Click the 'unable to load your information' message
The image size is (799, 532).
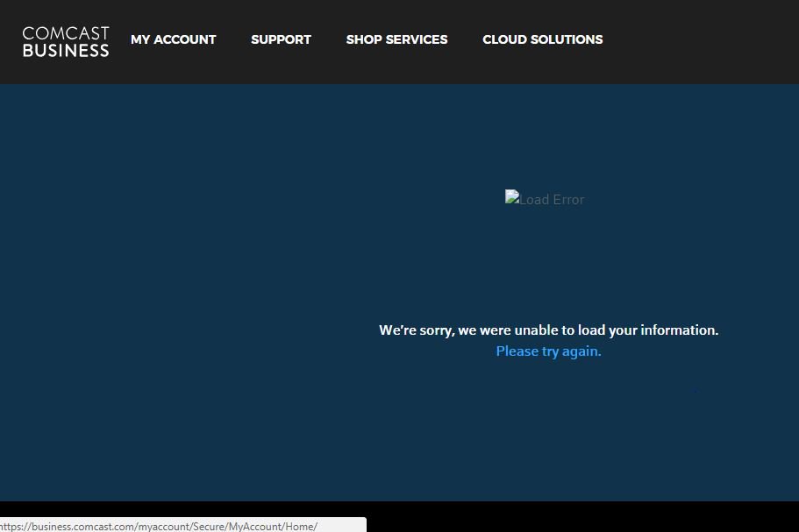coord(549,330)
